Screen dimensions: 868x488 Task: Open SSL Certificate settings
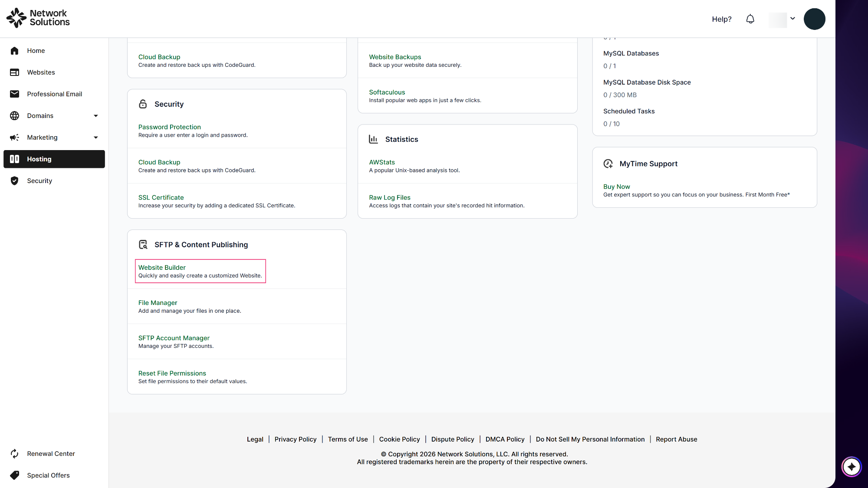click(161, 197)
